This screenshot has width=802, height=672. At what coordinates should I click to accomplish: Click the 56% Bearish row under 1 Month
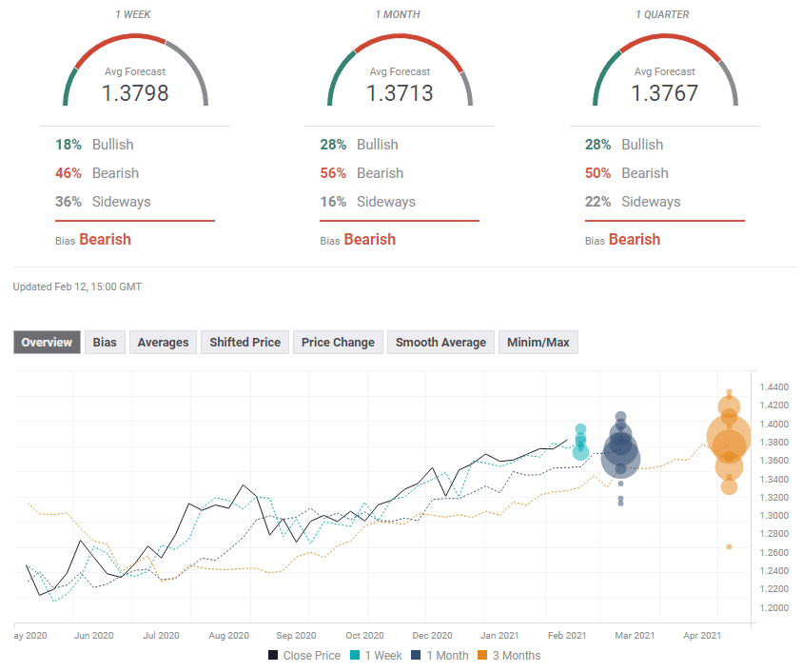pos(362,173)
